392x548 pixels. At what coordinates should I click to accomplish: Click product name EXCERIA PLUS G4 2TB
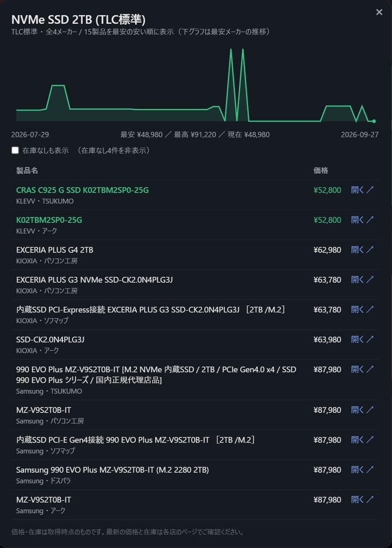[x=55, y=250]
